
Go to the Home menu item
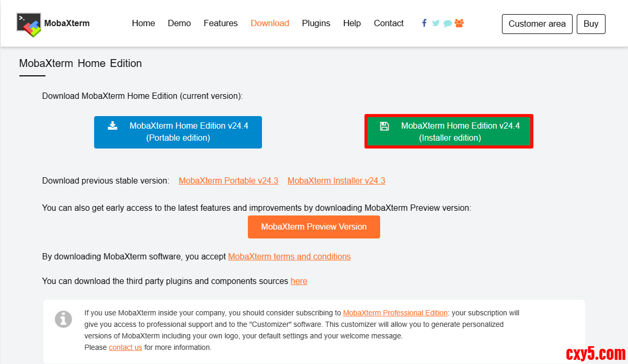pyautogui.click(x=143, y=24)
